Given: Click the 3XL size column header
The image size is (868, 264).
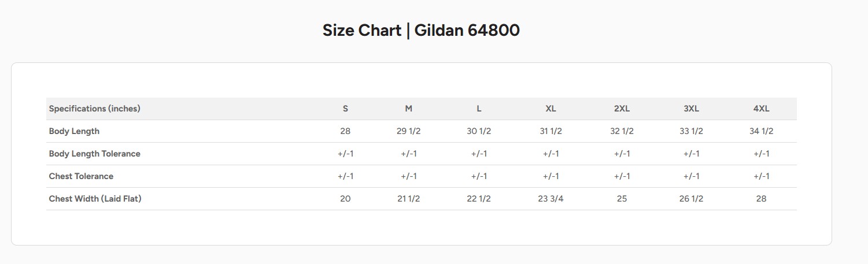Looking at the screenshot, I should (691, 109).
